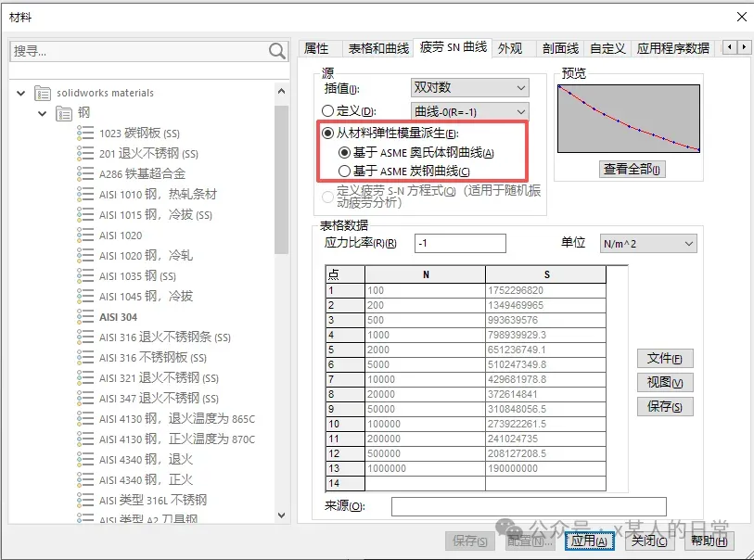Click the material icon beside AISI 类型 316L 不锈钢
The height and width of the screenshot is (560, 754).
(85, 500)
